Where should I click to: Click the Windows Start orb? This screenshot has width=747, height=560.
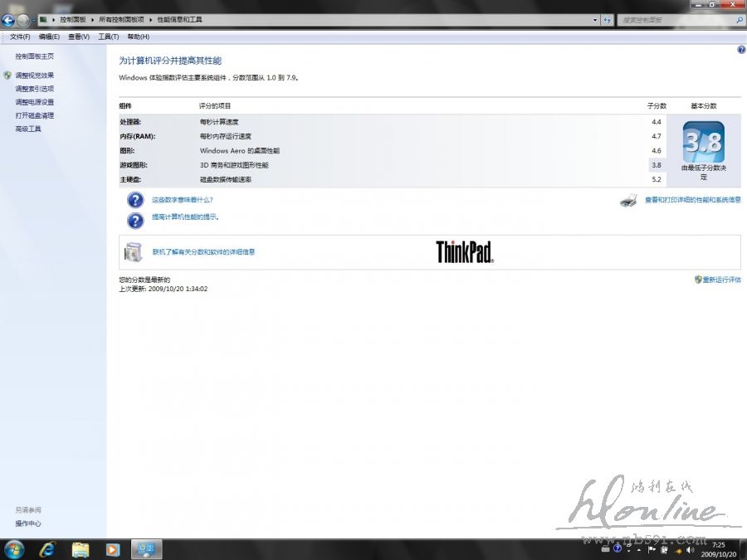click(14, 550)
